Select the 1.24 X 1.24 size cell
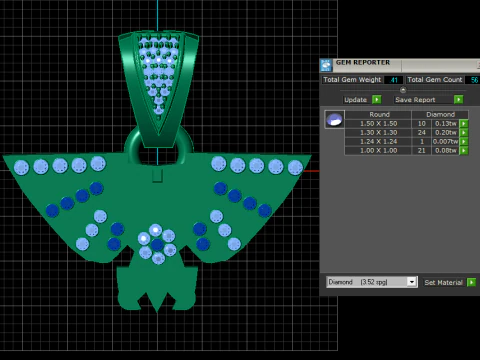Image resolution: width=480 pixels, height=360 pixels. pyautogui.click(x=378, y=142)
